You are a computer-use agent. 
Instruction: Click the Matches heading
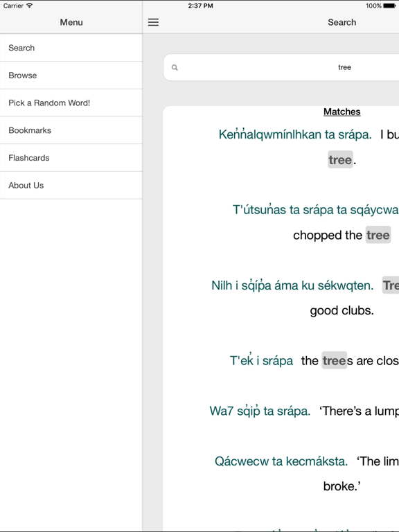click(342, 112)
